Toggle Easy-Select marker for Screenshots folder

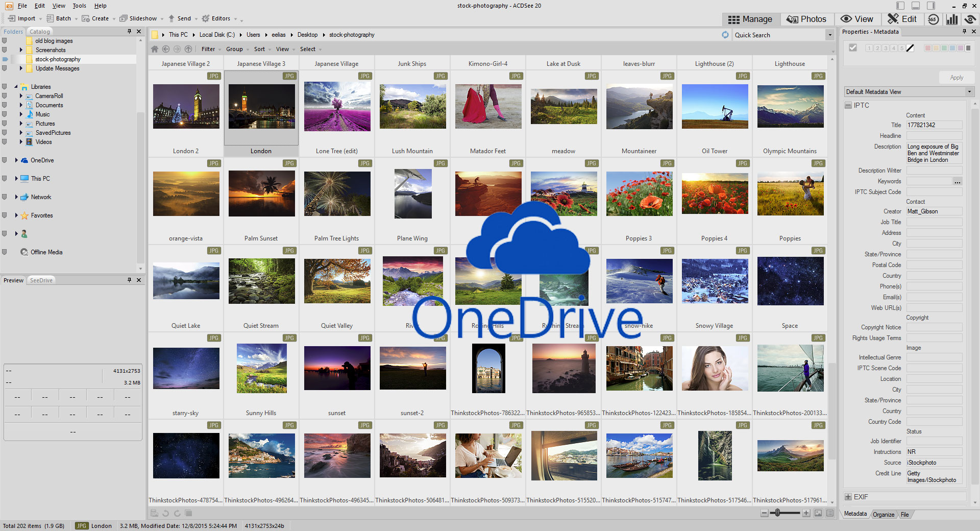point(5,50)
